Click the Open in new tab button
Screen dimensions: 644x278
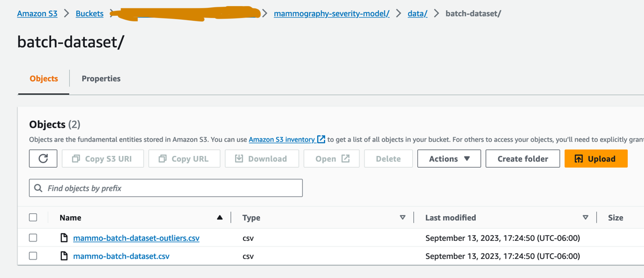[331, 159]
